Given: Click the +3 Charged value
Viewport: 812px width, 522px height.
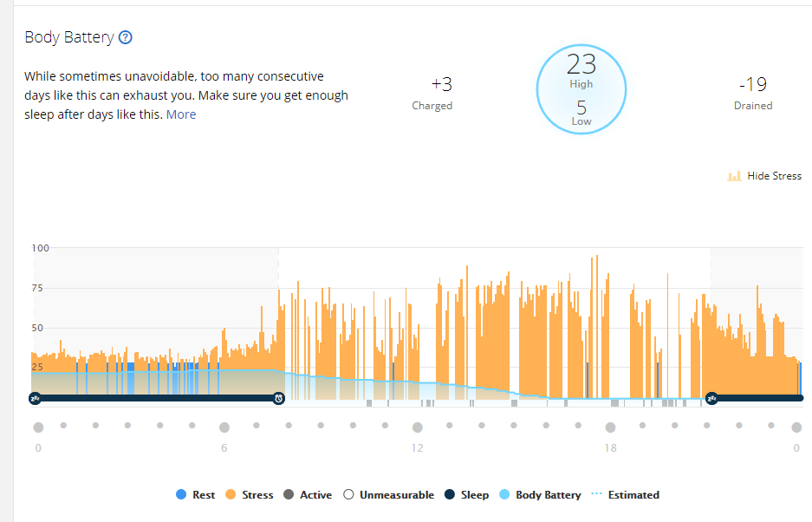Looking at the screenshot, I should click(441, 84).
